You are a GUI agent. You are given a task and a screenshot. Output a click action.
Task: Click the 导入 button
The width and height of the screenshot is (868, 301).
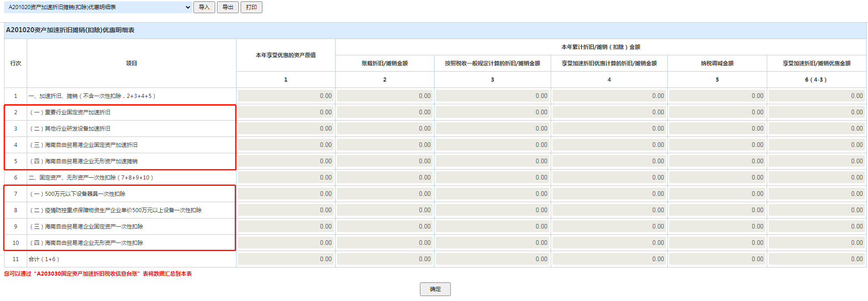click(204, 7)
